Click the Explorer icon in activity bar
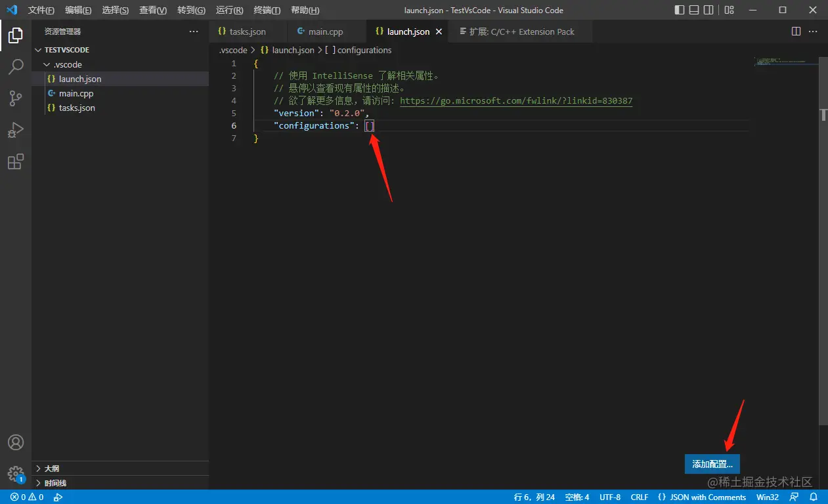 point(16,35)
